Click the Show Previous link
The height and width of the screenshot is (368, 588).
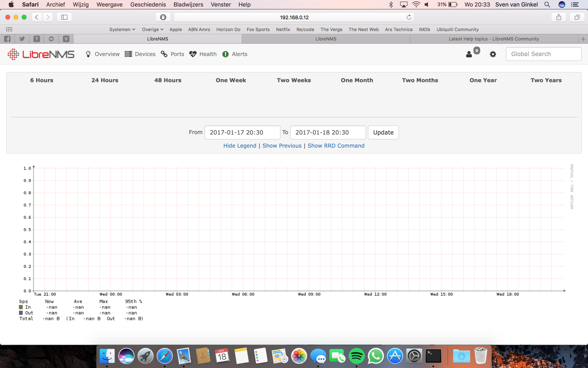282,146
